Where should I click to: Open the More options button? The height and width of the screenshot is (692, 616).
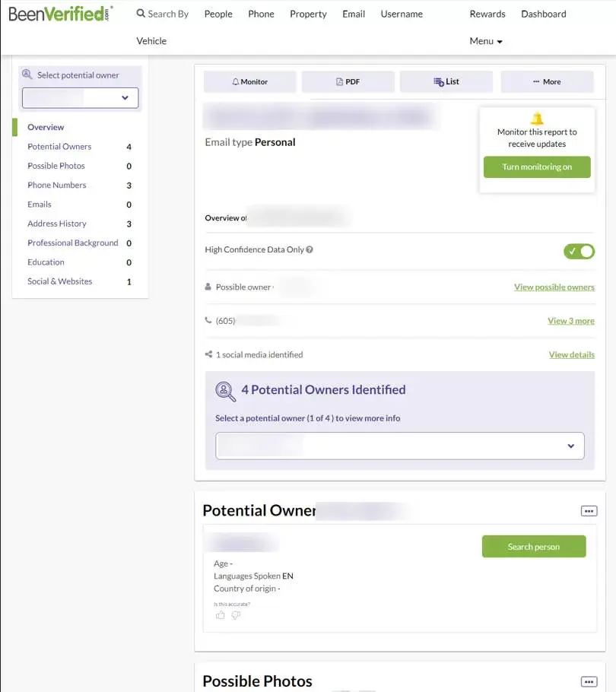point(547,81)
